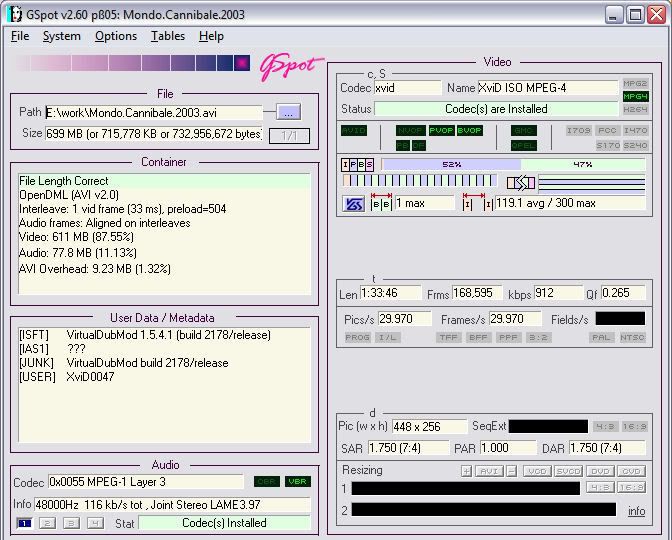Click the QPEL indicator
This screenshot has width=672, height=540.
524,146
